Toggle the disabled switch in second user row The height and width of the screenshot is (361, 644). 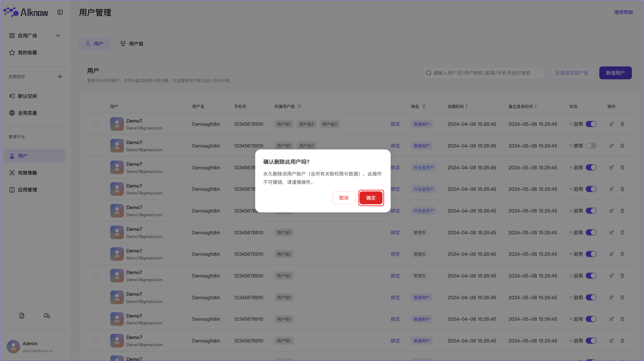tap(591, 146)
